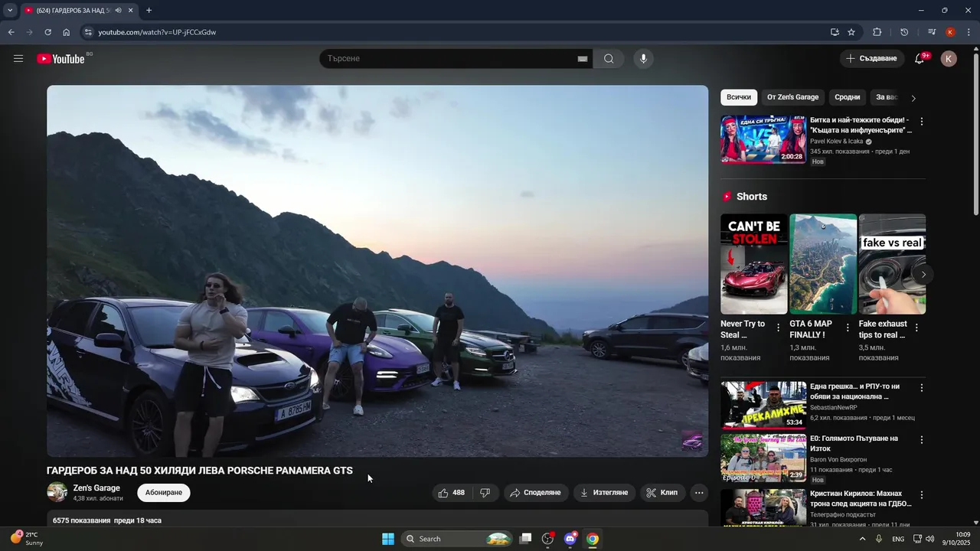Dislike the video with thumbs down
The width and height of the screenshot is (980, 551).
(485, 493)
